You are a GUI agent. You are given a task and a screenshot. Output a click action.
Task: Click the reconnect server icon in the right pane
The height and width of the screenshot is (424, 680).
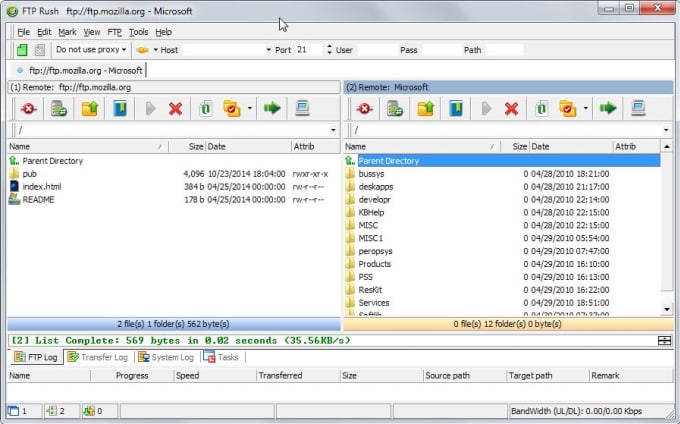395,108
